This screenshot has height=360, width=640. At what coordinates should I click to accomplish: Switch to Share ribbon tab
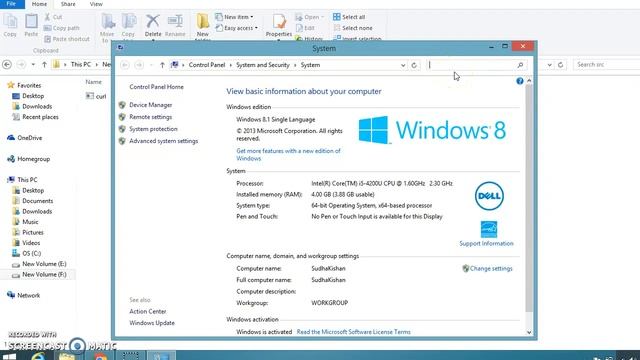[x=68, y=4]
